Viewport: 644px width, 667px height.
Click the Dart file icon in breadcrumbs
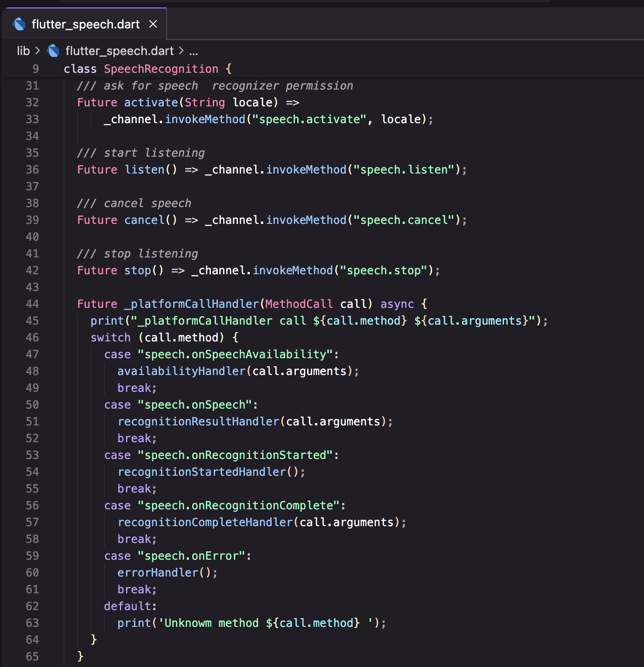point(53,51)
